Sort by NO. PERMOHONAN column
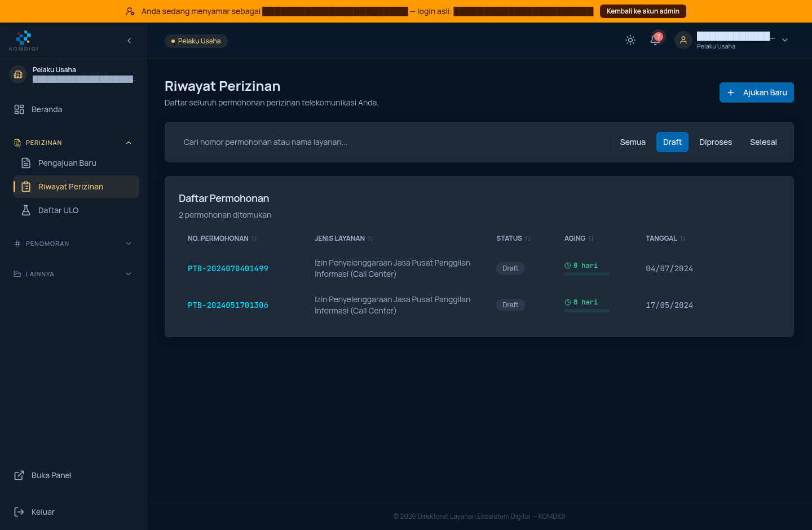This screenshot has height=530, width=812. (222, 238)
